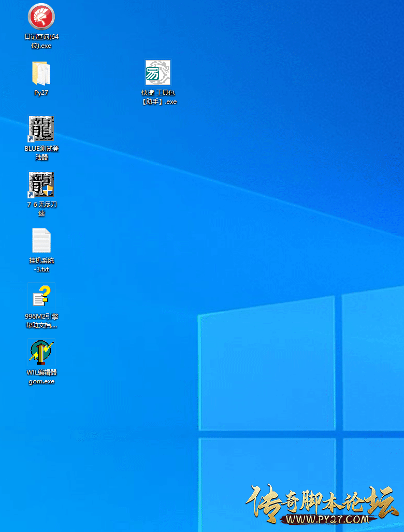Image resolution: width=404 pixels, height=532 pixels.
Task: Select the WIL编辑器gom.exe icon
Action: 41,352
